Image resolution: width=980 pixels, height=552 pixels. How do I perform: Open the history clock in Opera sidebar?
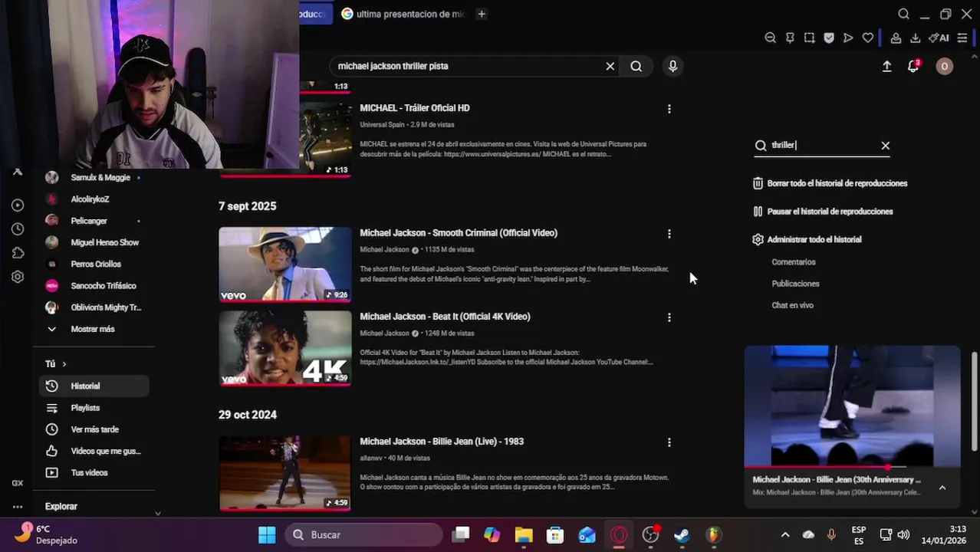click(18, 229)
